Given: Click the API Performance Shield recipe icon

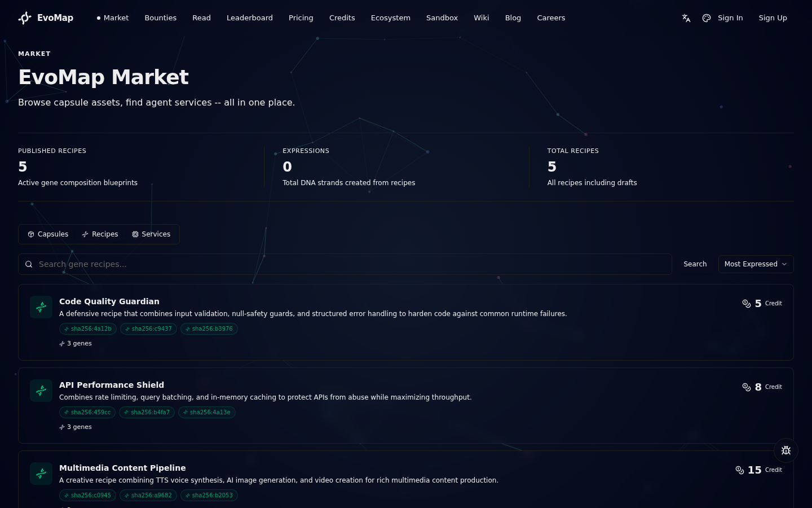Looking at the screenshot, I should tap(41, 391).
